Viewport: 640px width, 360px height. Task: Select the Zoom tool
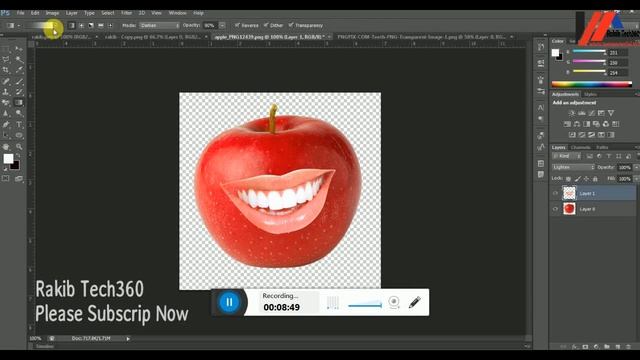tap(19, 147)
